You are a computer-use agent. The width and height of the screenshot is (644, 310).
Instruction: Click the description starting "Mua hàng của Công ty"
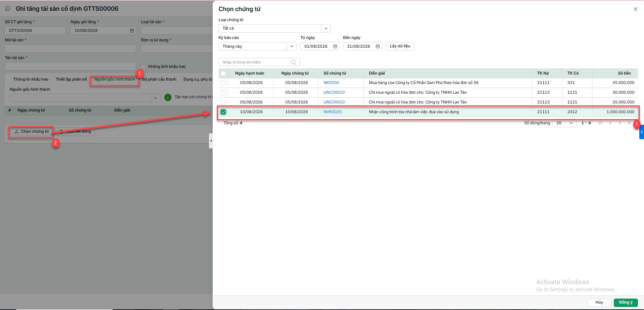424,83
